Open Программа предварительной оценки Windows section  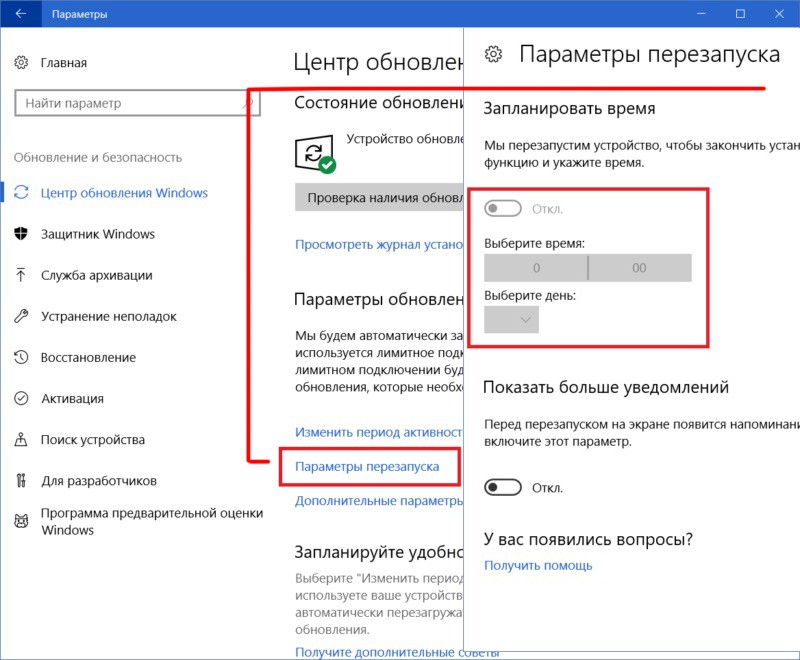point(152,521)
